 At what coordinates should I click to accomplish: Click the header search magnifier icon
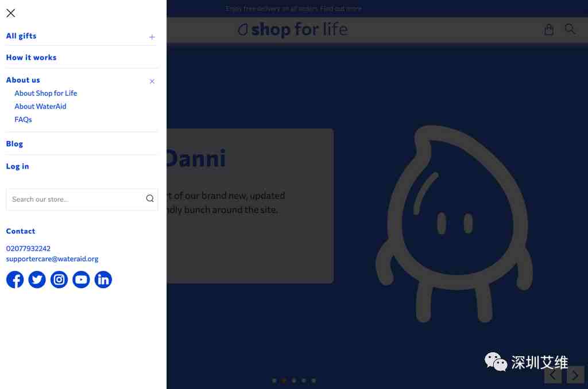click(570, 29)
